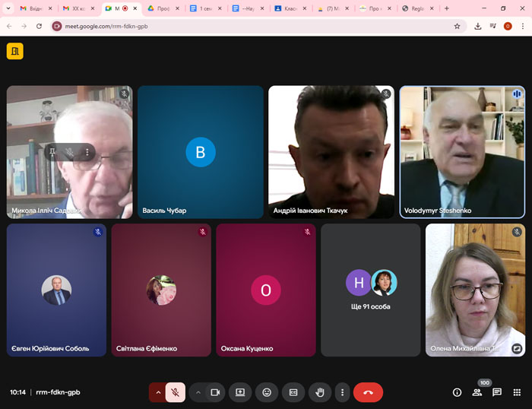Click the Present screen icon
The image size is (532, 409).
coord(240,392)
